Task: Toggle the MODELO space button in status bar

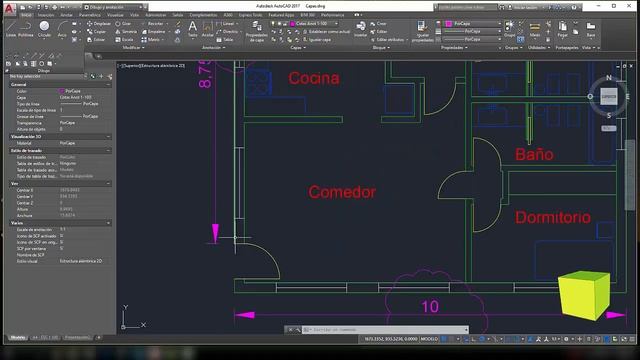Action: pos(429,339)
